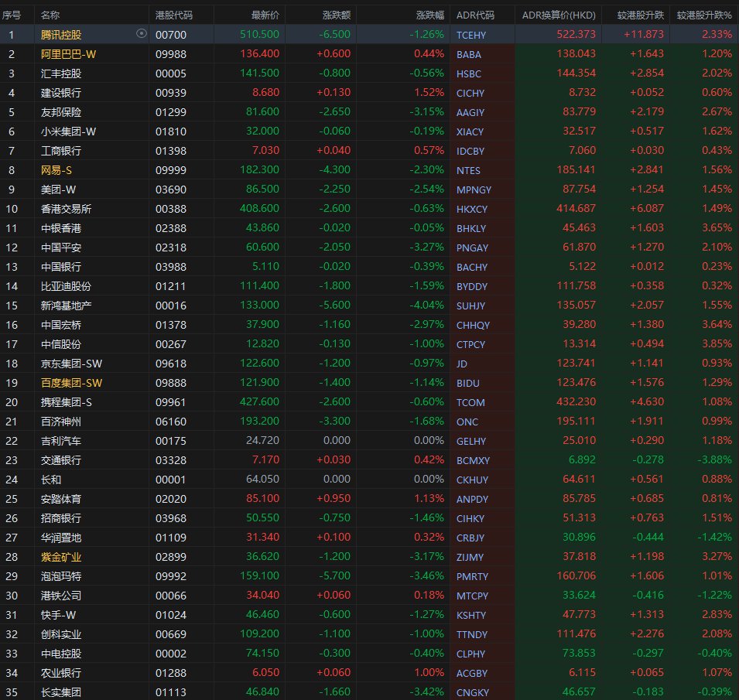The image size is (739, 700).
Task: Select the 华润置地 stock name
Action: click(61, 537)
